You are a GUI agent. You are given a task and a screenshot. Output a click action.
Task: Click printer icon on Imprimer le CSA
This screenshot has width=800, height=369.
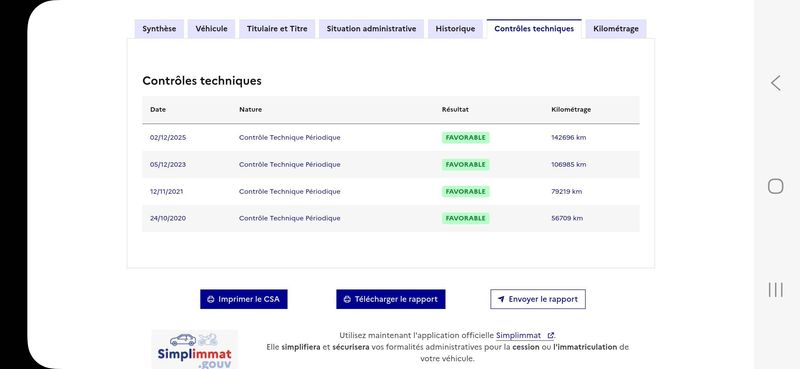click(211, 300)
